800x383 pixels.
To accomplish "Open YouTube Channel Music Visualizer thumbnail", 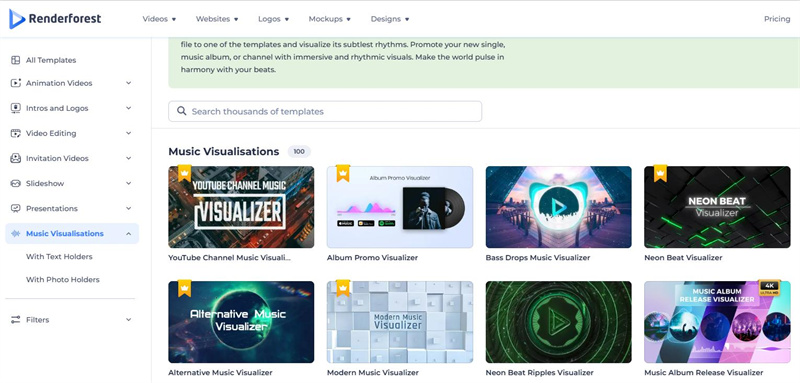I will coord(241,207).
